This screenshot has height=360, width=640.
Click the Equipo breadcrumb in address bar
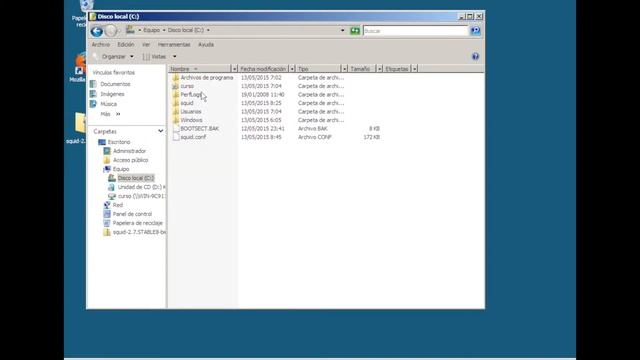click(x=151, y=30)
